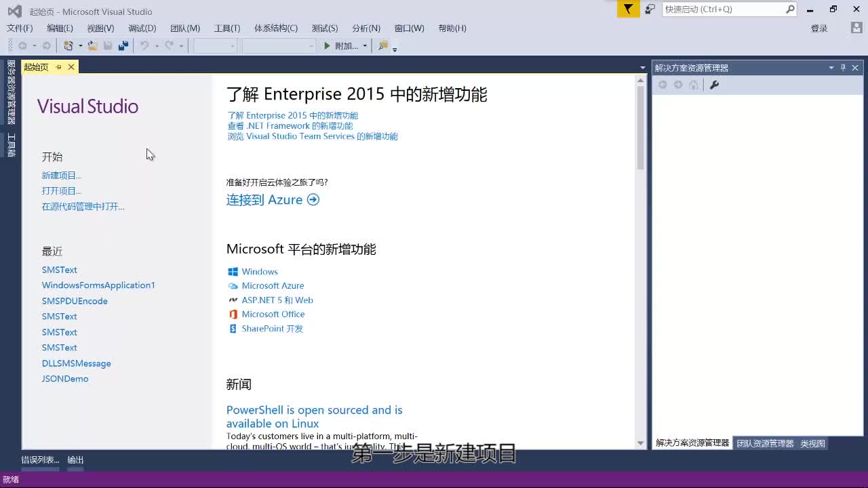868x488 pixels.
Task: Open the solution platforms combo box
Action: (x=279, y=45)
